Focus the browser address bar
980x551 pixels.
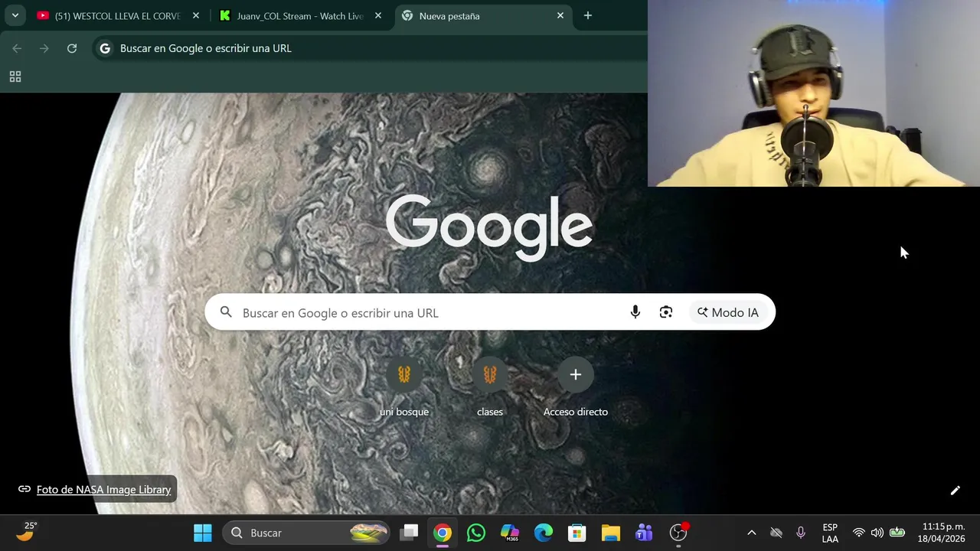tap(371, 48)
